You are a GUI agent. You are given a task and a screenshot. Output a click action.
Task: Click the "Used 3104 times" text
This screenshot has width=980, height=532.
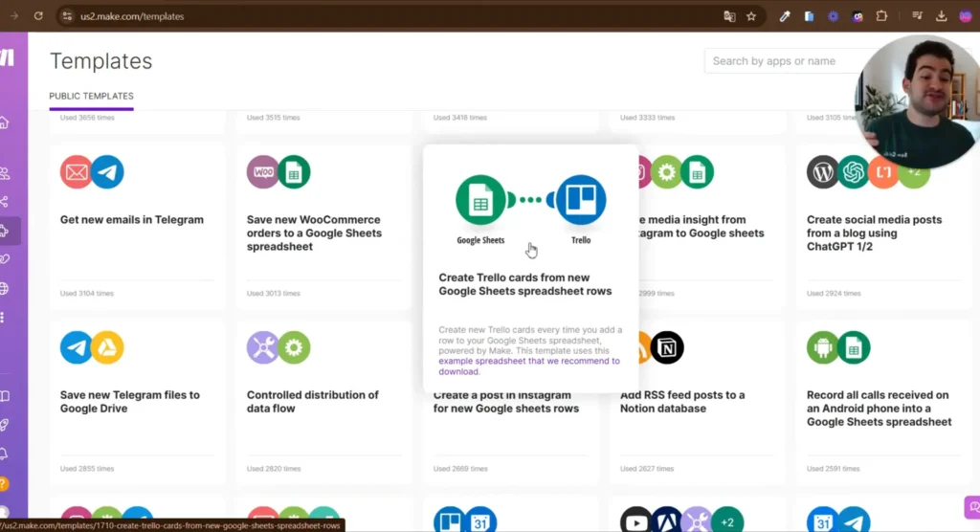coord(87,293)
